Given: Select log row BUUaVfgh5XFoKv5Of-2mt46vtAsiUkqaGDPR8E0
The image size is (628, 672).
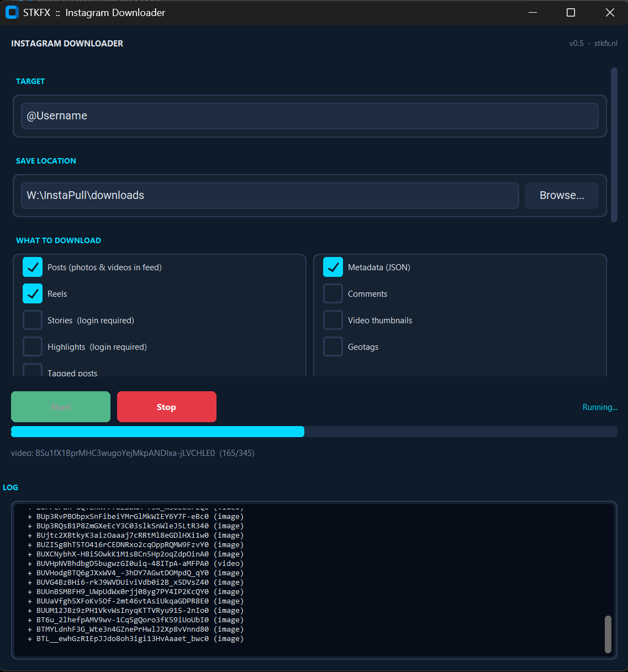Looking at the screenshot, I should tap(136, 601).
